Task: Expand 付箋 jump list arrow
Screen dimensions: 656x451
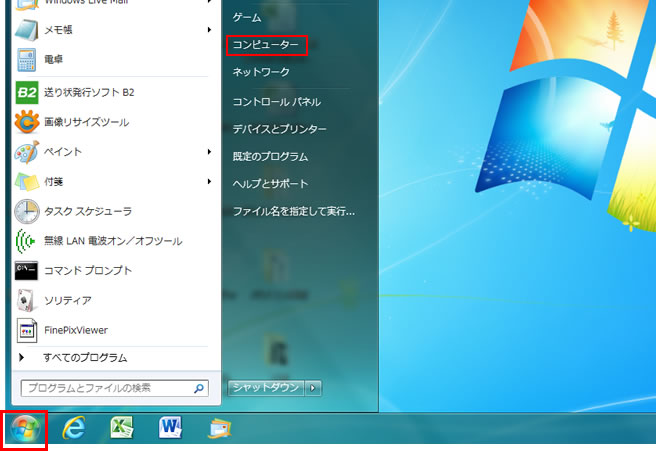Action: pos(209,182)
